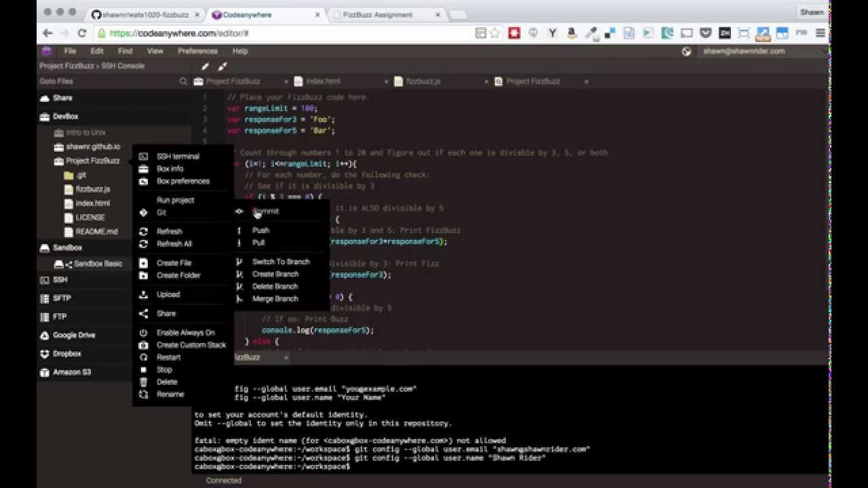
Task: Switch to the GitHub wats1020-fizzbuzz browser tab
Action: (145, 14)
